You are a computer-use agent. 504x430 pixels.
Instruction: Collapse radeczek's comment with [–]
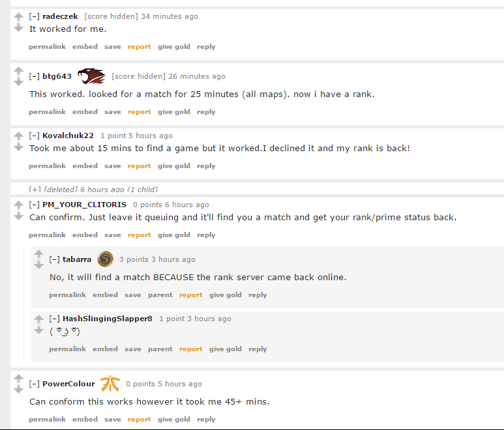click(x=35, y=16)
